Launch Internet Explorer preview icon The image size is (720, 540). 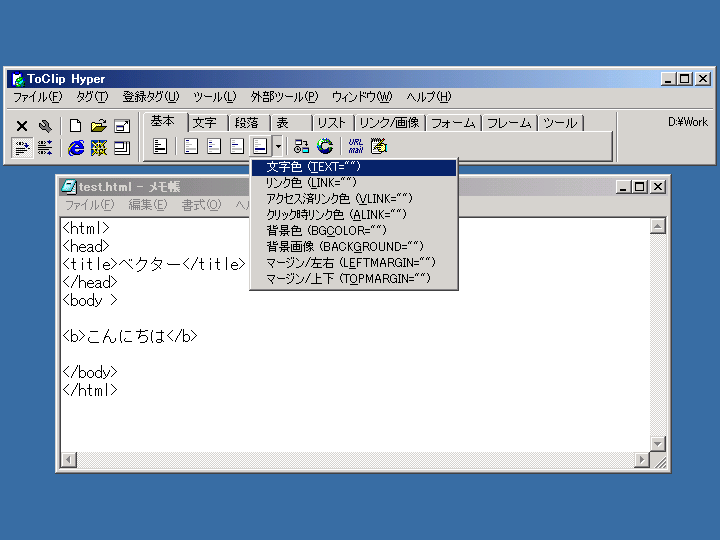[76, 148]
